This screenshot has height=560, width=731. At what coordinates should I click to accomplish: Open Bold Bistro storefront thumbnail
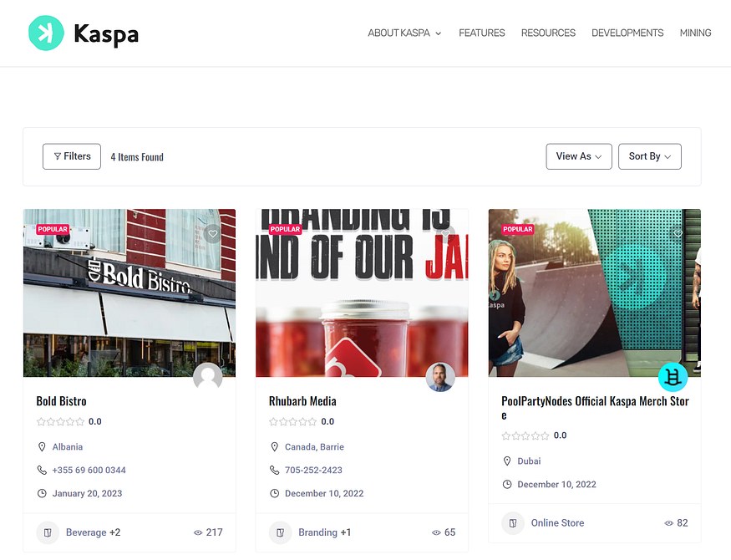tap(129, 293)
